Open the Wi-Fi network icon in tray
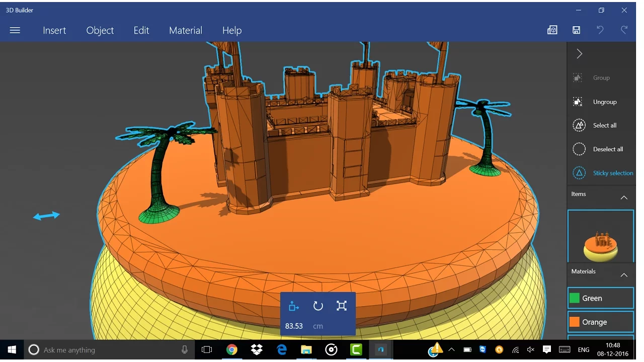Screen dimensions: 644x362 [515, 350]
